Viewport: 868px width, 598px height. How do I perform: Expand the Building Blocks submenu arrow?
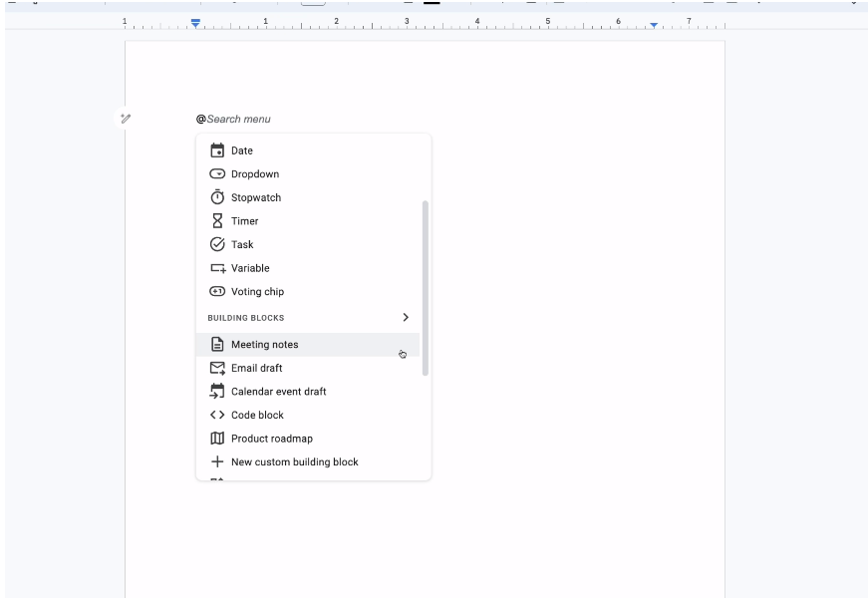pos(406,317)
